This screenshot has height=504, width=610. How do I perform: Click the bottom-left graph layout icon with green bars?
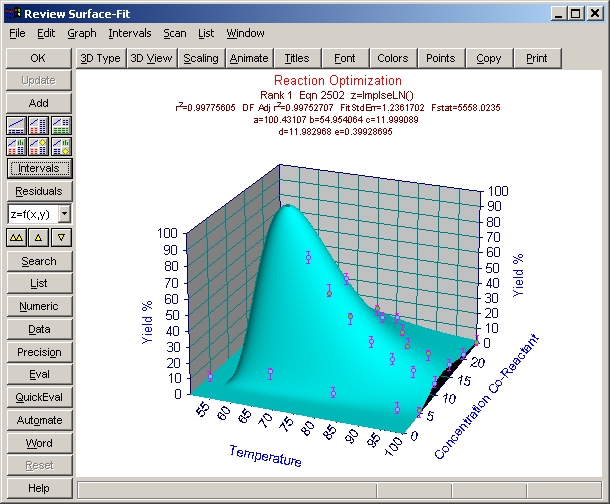17,146
